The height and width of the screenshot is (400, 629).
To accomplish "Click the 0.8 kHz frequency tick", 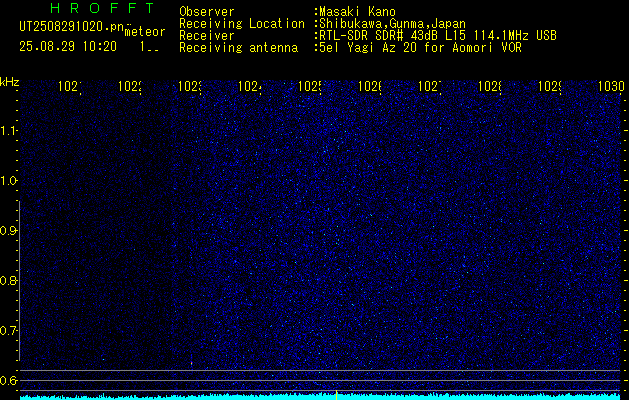I will tap(8, 280).
